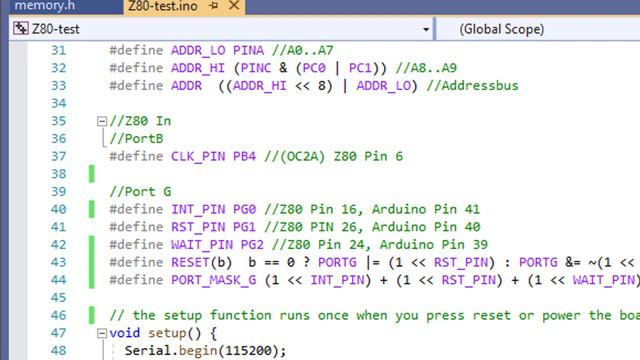Toggle pin on Z80-test.ino tab

coord(213,6)
